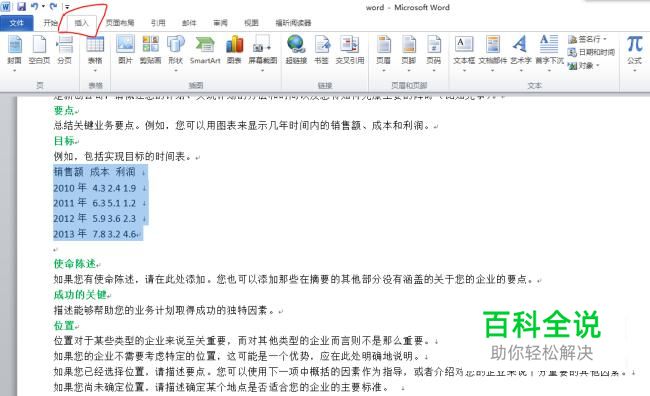Expand the Screenshot (屏幕截图) dropdown arrow
Screen dimensions: 650x396
pos(262,70)
